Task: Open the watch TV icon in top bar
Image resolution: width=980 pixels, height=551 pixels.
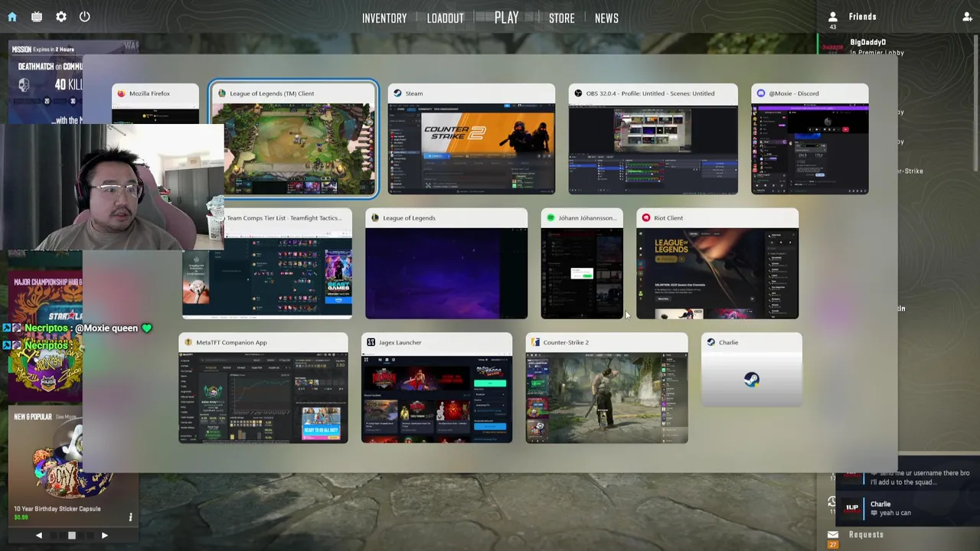Action: pyautogui.click(x=37, y=17)
